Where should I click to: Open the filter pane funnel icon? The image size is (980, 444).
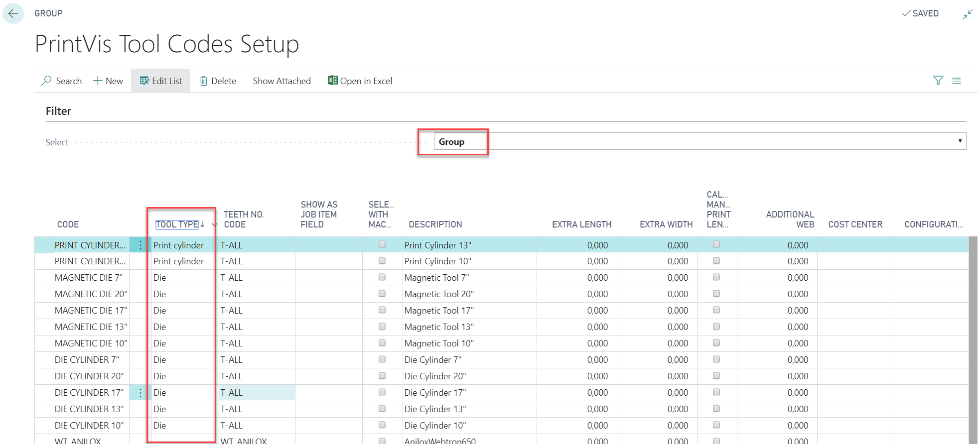click(x=938, y=81)
